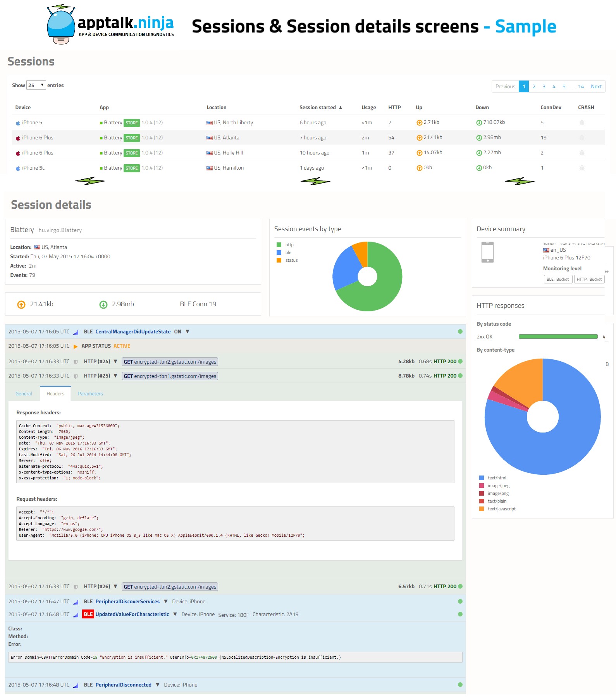Click shield icon on HTTP (#24) row
Viewport: 616px width, 697px height.
pos(76,362)
